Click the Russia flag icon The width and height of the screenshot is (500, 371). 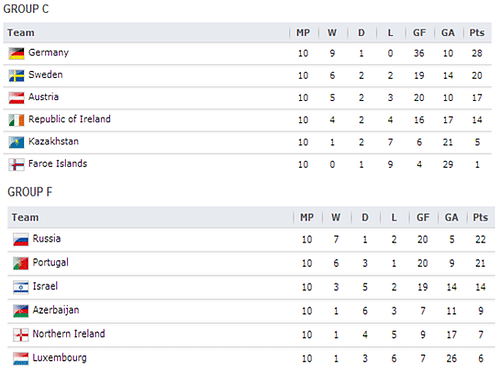pos(21,240)
